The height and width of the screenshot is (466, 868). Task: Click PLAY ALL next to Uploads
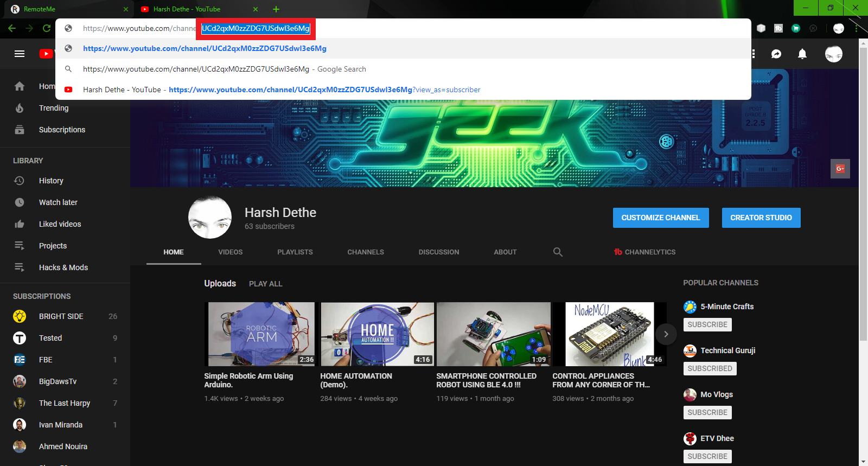click(266, 284)
